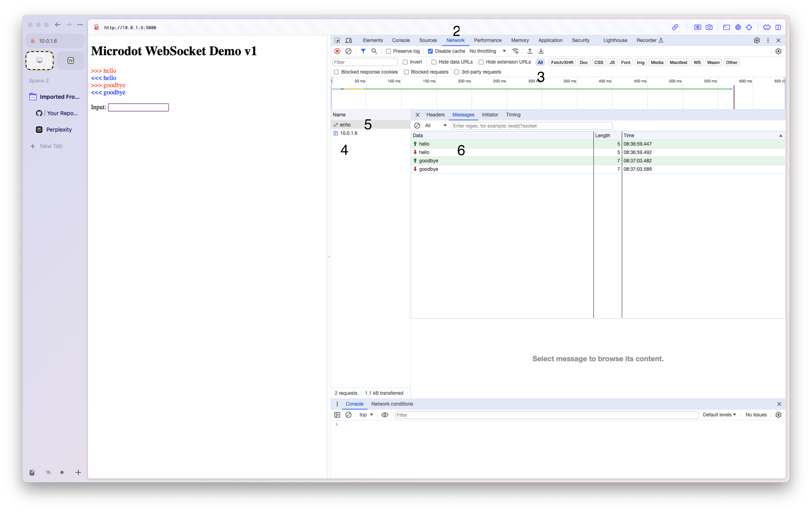The height and width of the screenshot is (512, 812).
Task: Select the inspect element picker icon
Action: pos(337,41)
